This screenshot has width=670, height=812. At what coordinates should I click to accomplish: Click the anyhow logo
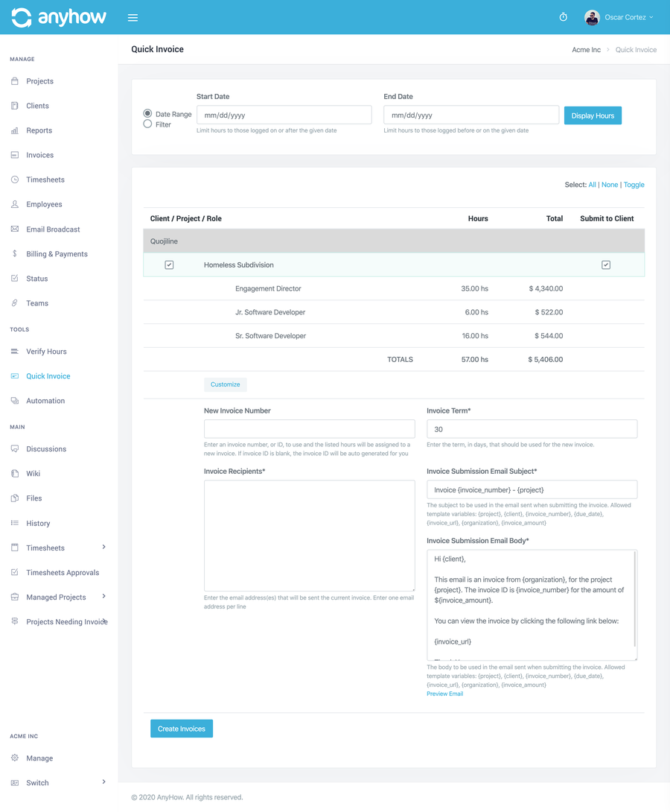59,17
